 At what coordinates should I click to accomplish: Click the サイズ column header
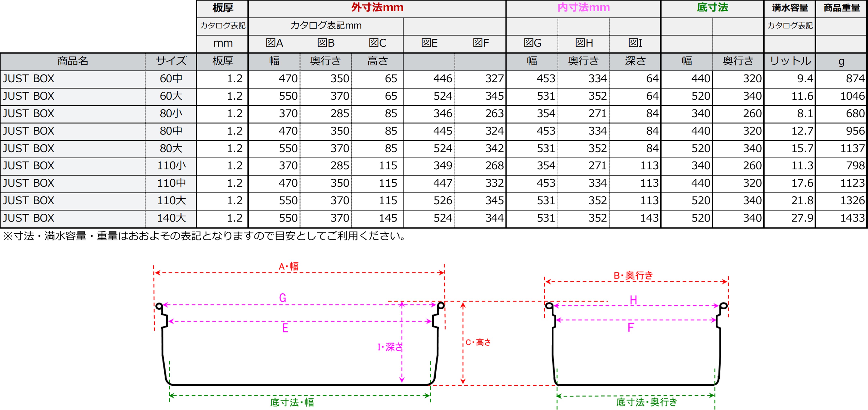click(171, 61)
